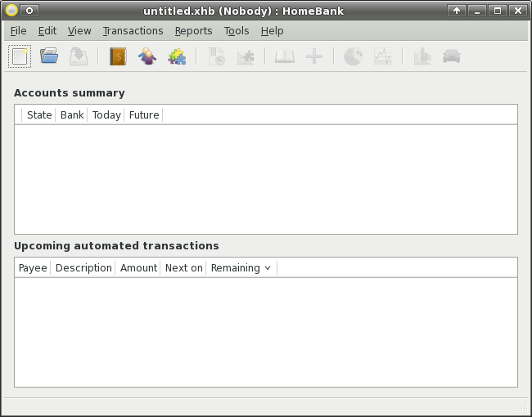Sort by the Description column header

click(x=83, y=268)
